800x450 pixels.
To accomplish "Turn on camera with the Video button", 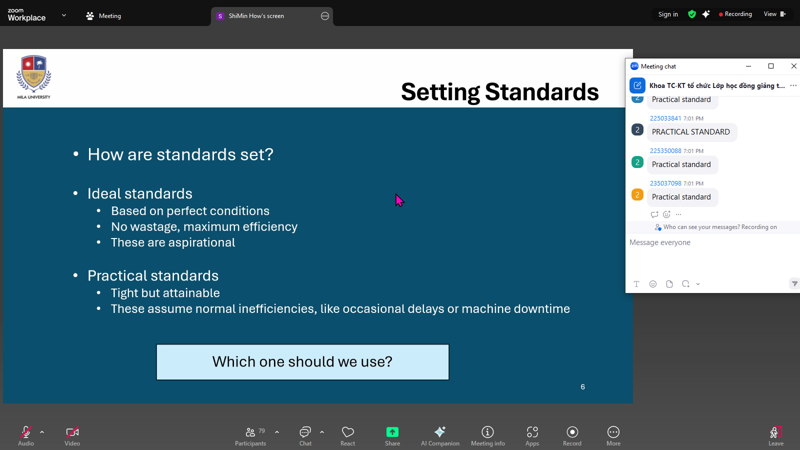I will point(72,433).
